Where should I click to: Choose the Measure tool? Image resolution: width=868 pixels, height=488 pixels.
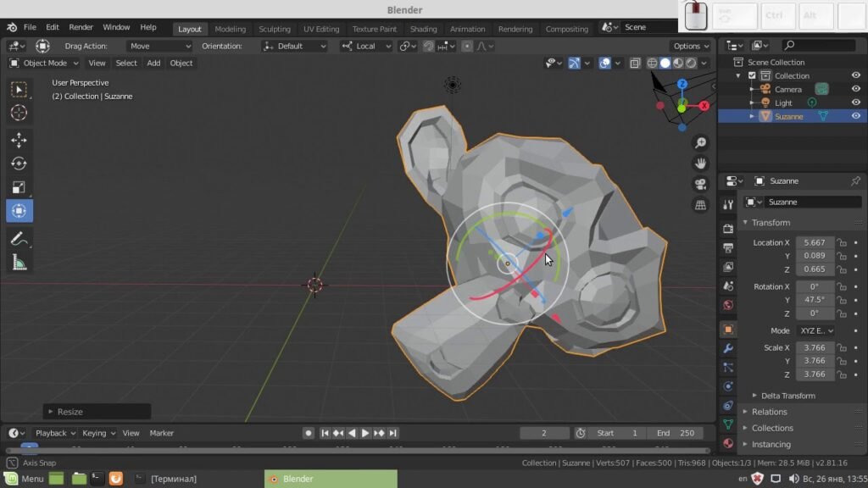19,263
